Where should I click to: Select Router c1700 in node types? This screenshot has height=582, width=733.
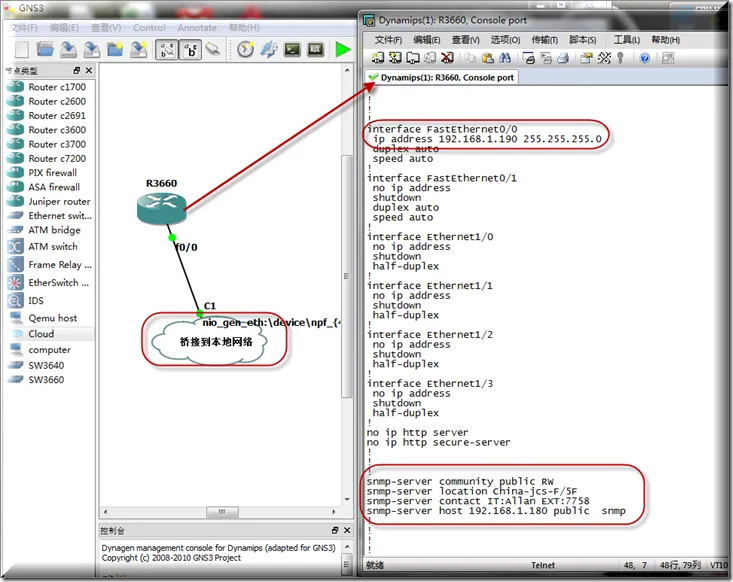click(50, 87)
